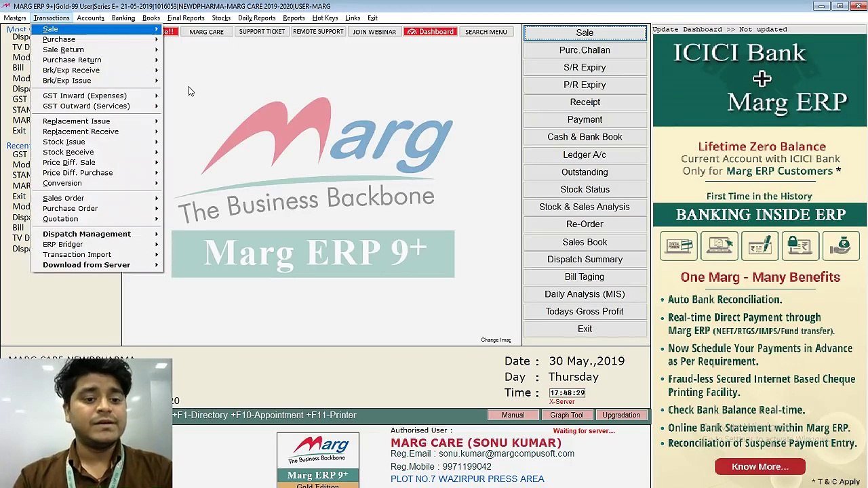868x488 pixels.
Task: Open the Books menu
Action: pos(151,18)
